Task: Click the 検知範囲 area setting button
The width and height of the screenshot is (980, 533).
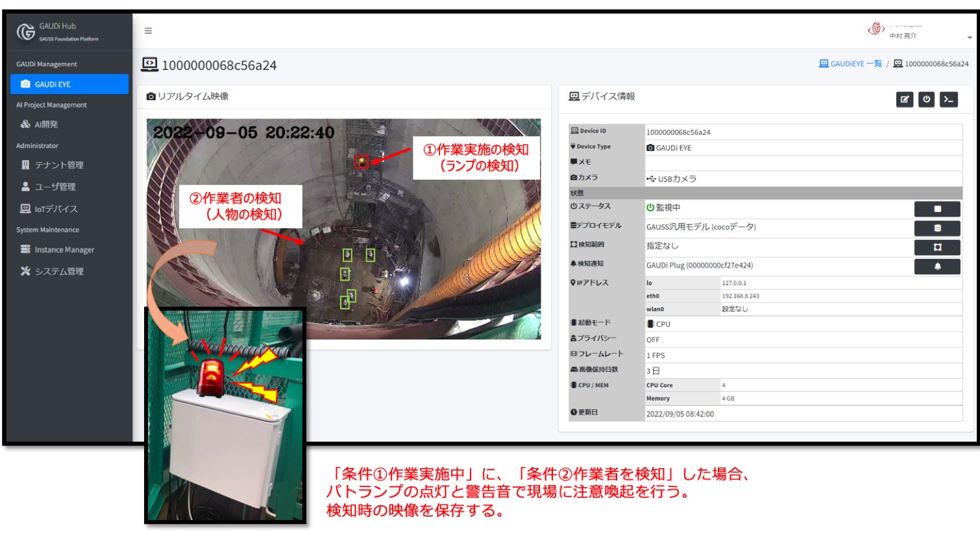Action: pyautogui.click(x=937, y=247)
